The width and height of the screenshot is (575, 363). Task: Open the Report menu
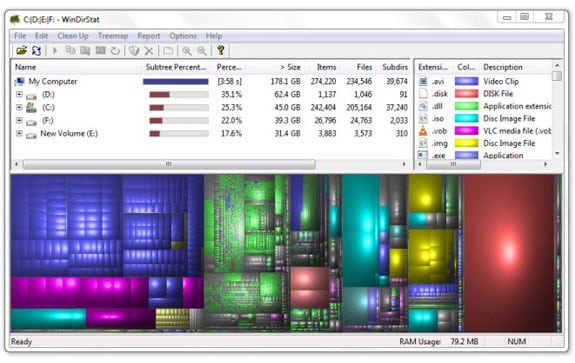[149, 36]
